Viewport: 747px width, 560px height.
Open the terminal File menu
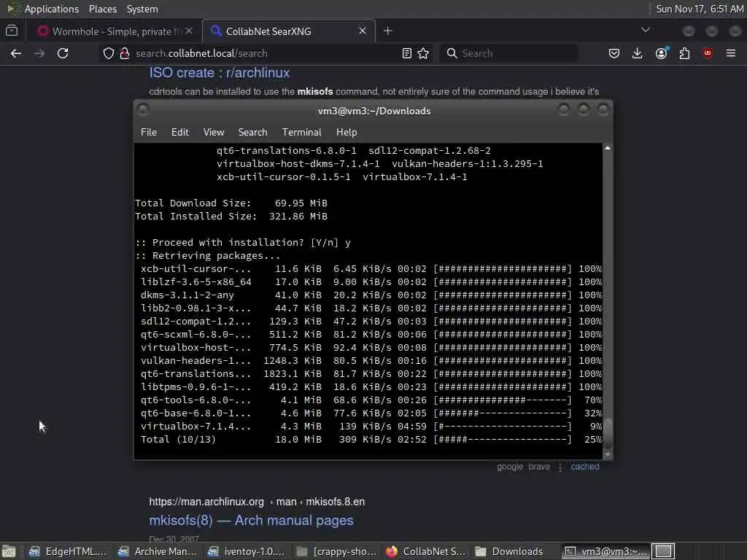(149, 133)
